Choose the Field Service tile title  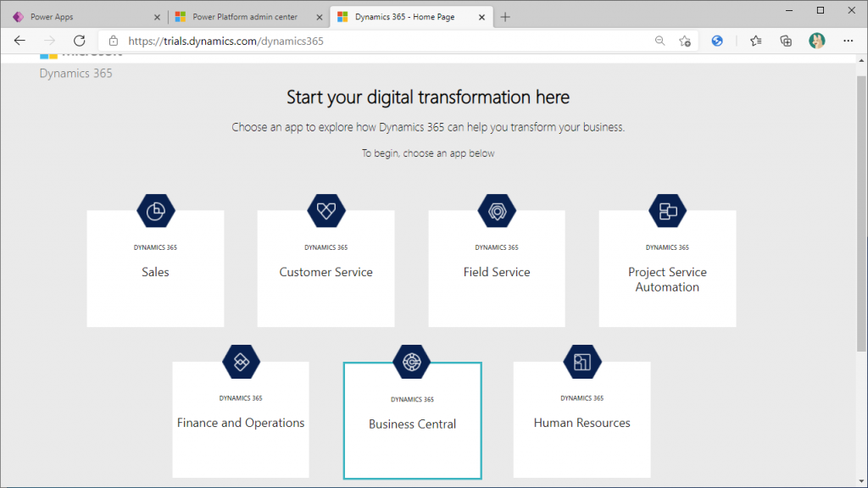(497, 272)
